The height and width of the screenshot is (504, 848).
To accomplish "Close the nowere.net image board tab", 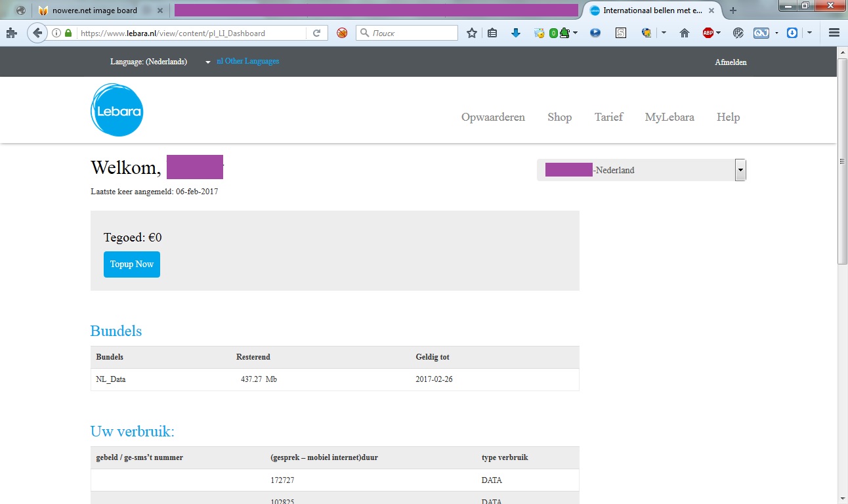I will (160, 10).
